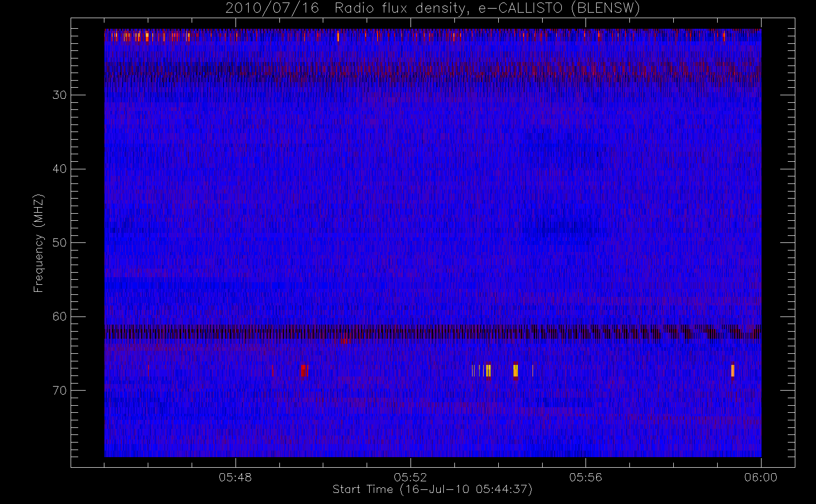Click the plot title '2010/07/16 Radio flux density'
Image resolution: width=816 pixels, height=504 pixels.
[x=433, y=9]
